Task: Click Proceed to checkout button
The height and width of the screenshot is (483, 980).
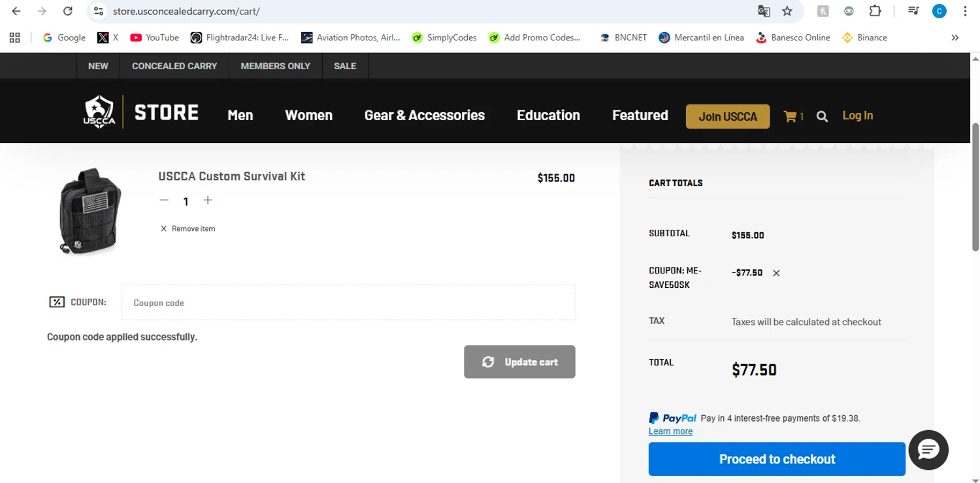Action: (x=777, y=459)
